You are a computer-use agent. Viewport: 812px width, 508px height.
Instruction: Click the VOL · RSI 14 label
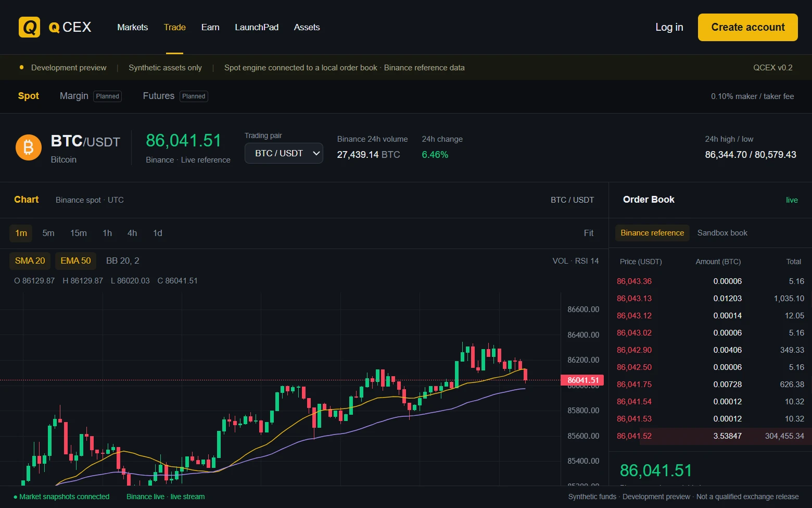pos(576,261)
